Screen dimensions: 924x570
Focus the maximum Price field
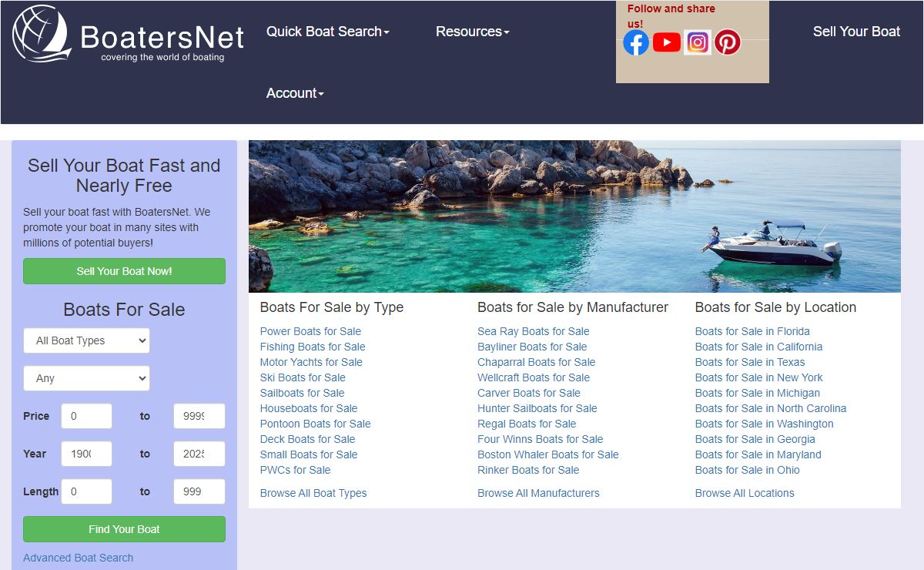click(199, 416)
